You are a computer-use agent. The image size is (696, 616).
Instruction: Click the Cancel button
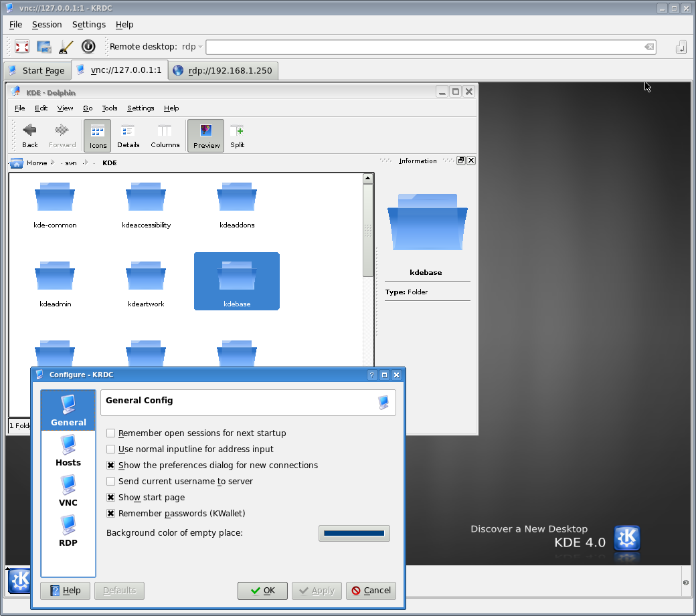point(371,591)
